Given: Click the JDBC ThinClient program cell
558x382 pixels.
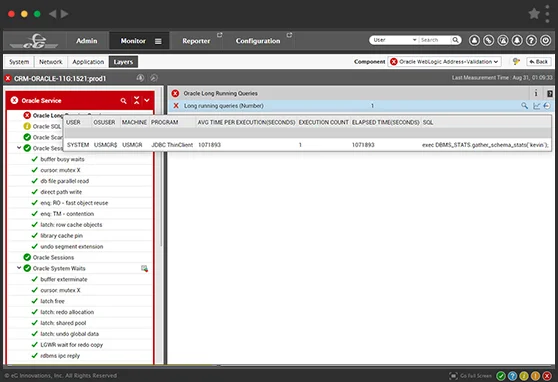Looking at the screenshot, I should 172,145.
